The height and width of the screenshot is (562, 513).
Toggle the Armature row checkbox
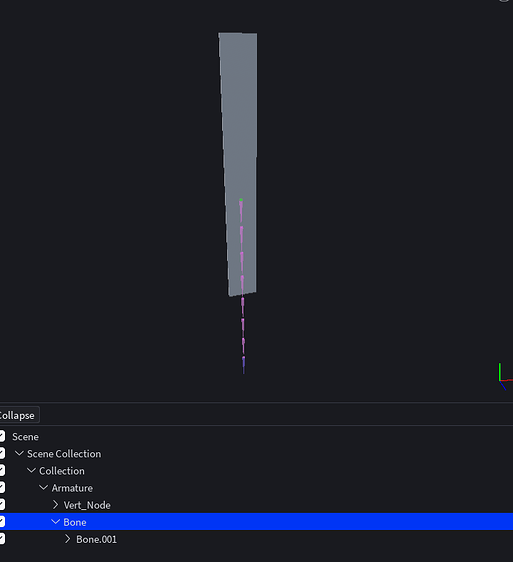pyautogui.click(x=2, y=488)
